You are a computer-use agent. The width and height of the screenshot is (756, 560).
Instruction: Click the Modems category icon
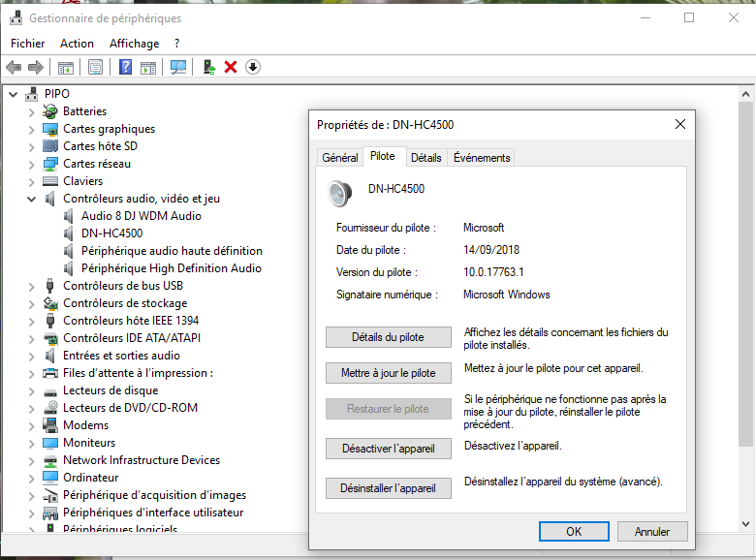50,425
